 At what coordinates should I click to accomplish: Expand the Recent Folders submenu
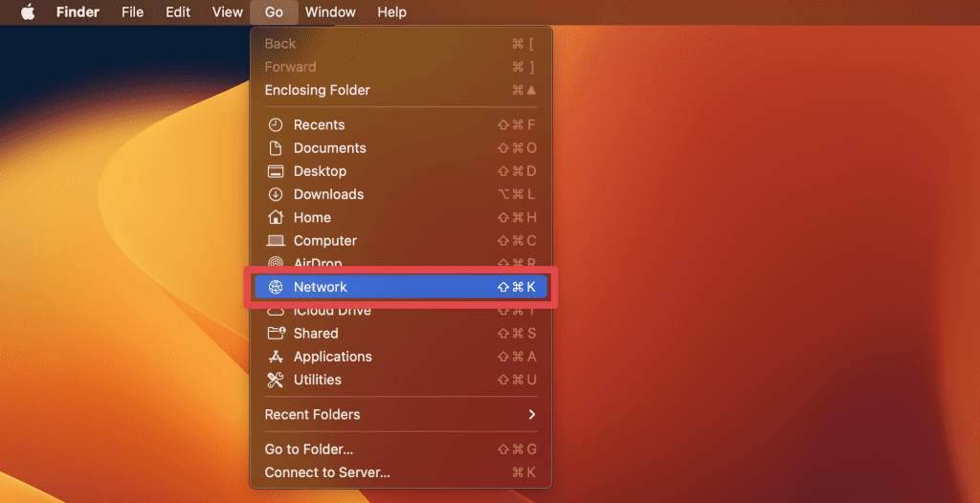401,414
